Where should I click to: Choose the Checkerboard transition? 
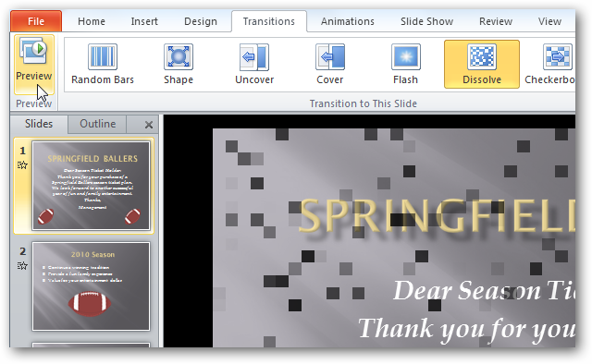pos(549,64)
